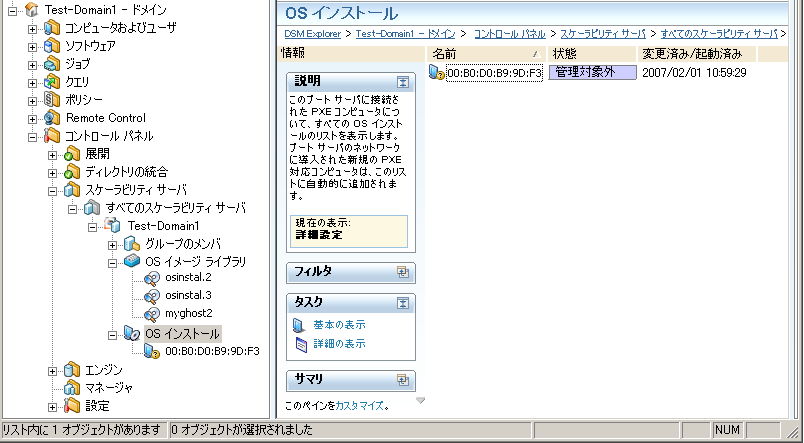Click the osinstal.3 image icon
This screenshot has height=443, width=804.
tap(152, 296)
